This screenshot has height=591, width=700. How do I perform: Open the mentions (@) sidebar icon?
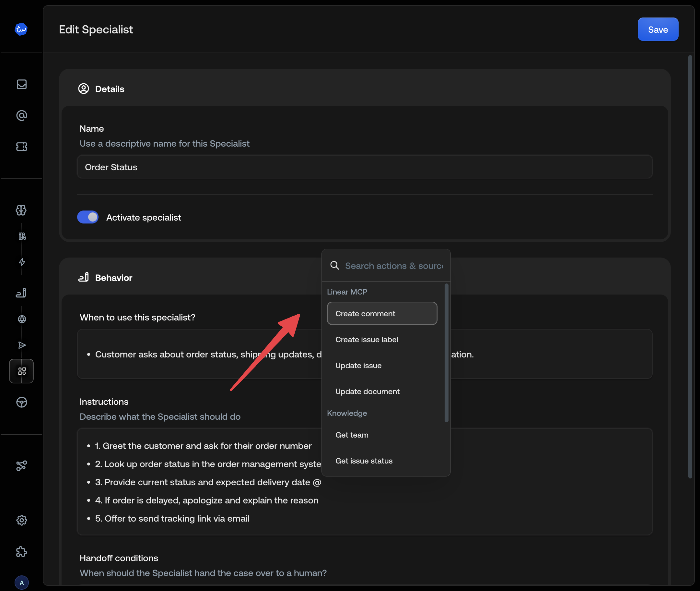22,115
